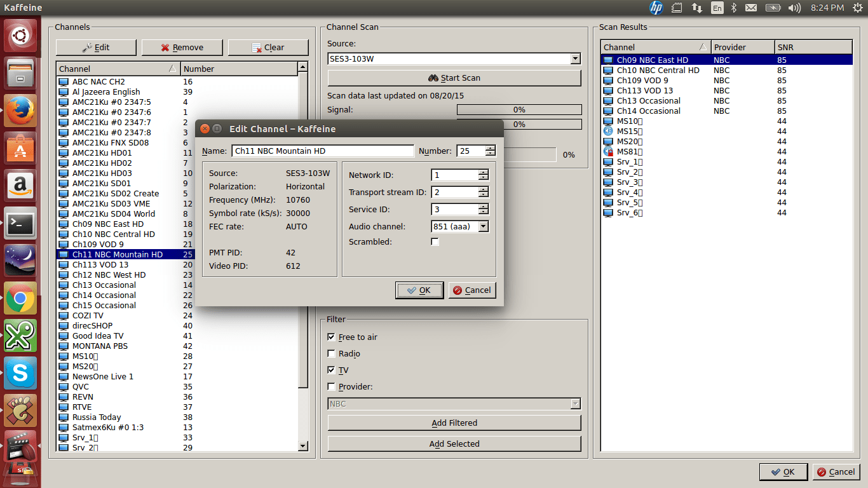Sort Scan Results by Channel column

(x=656, y=47)
